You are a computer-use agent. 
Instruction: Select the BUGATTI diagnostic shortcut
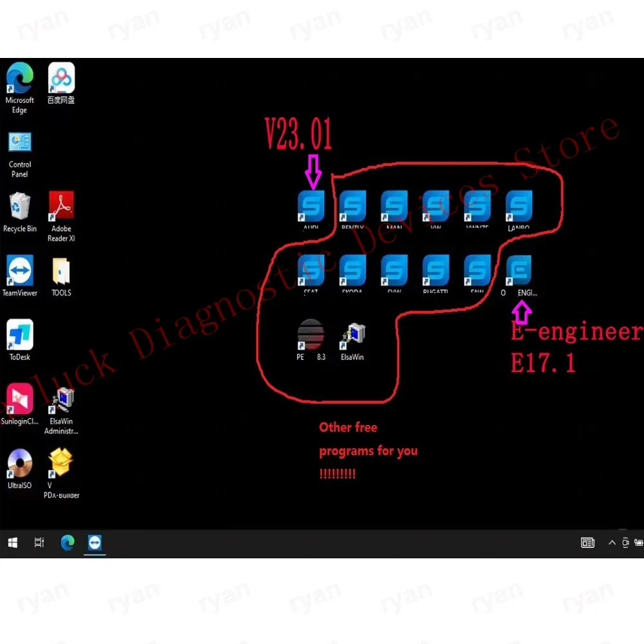tap(435, 274)
